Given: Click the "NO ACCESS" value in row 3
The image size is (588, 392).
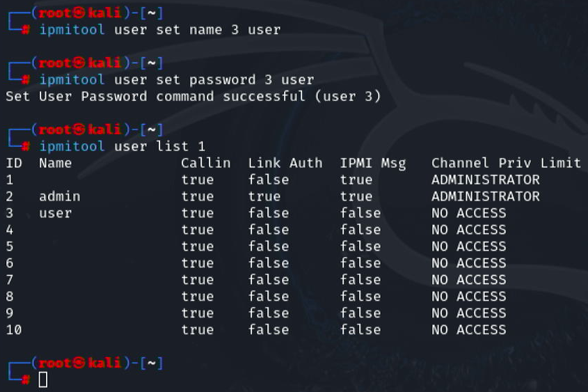Looking at the screenshot, I should coord(468,213).
